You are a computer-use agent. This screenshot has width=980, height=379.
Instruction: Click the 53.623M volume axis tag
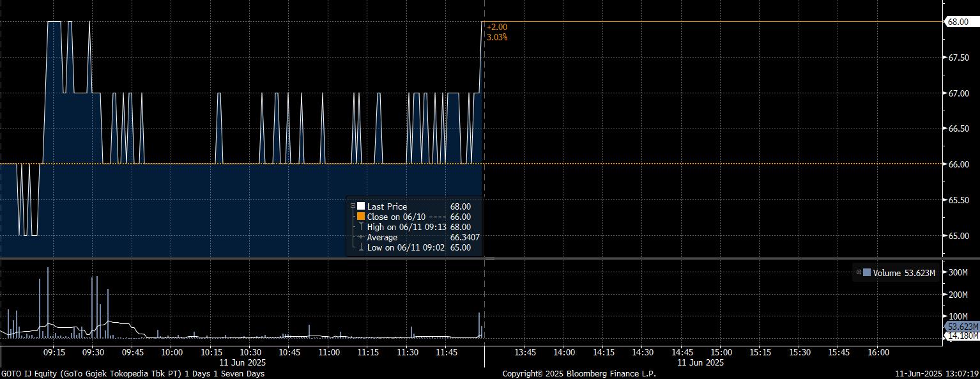[x=960, y=327]
